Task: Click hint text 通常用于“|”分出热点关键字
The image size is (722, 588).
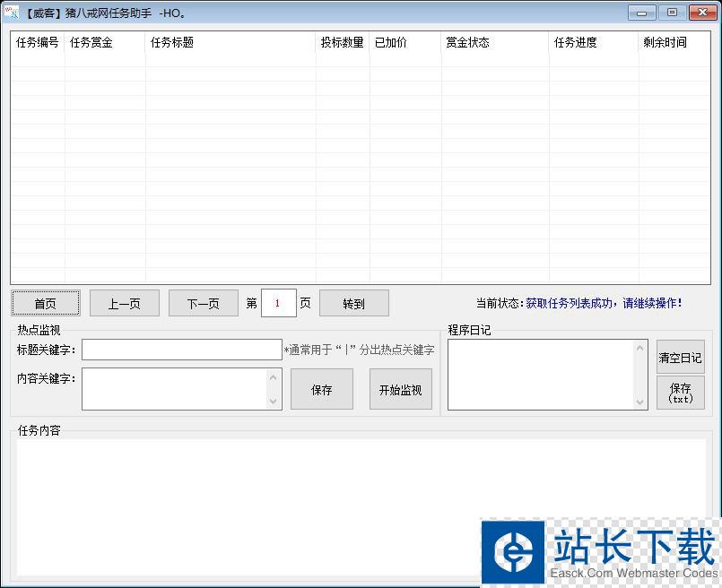Action: [359, 350]
